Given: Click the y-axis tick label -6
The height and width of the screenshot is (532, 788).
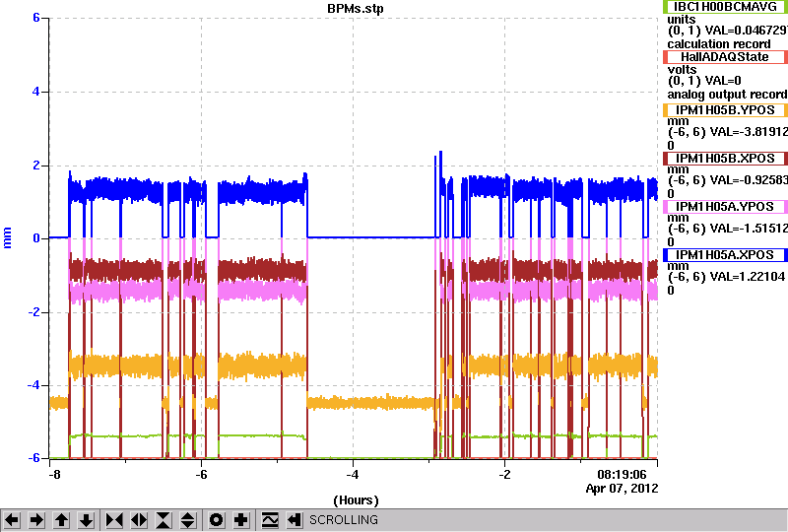Looking at the screenshot, I should (x=33, y=458).
